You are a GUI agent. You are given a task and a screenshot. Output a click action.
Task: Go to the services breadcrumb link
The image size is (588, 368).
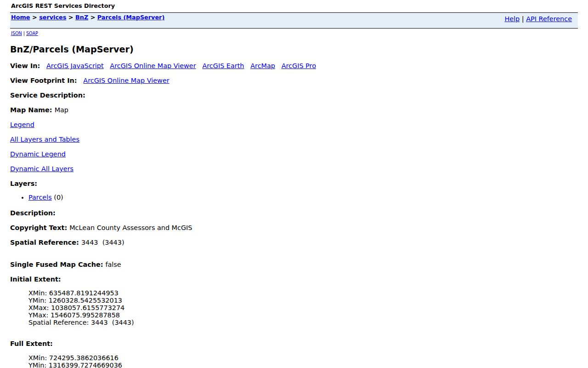tap(53, 17)
